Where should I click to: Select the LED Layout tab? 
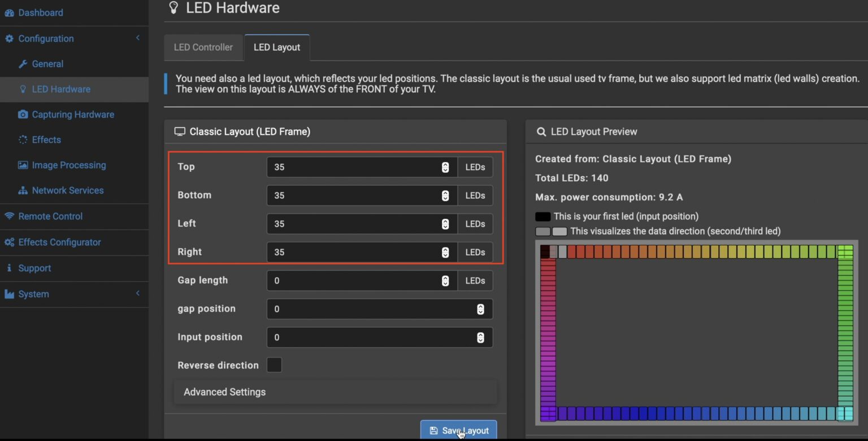click(277, 47)
